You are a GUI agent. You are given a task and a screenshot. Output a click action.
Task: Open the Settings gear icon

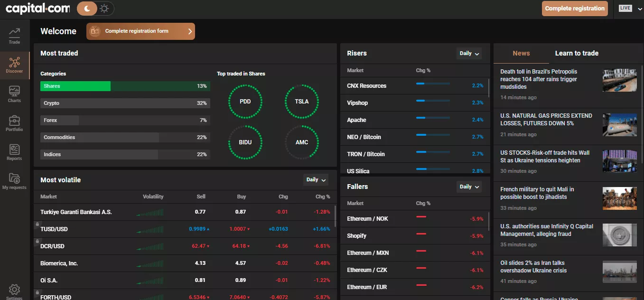[14, 289]
